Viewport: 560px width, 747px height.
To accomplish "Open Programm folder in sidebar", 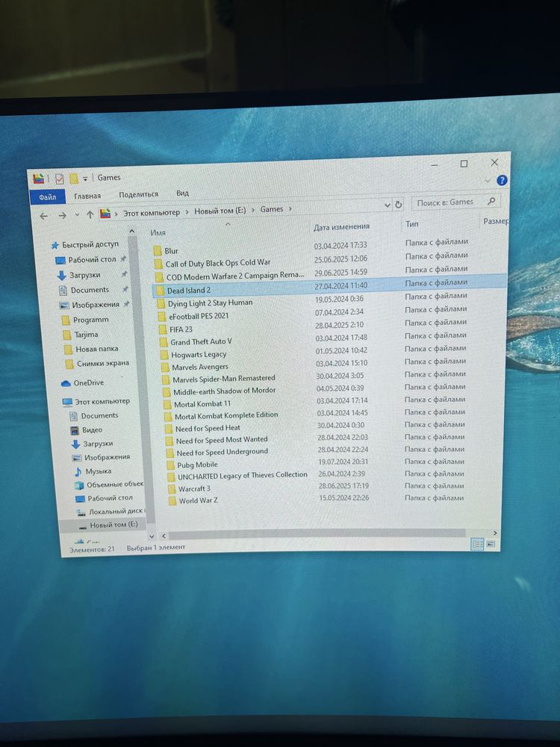I will pos(86,320).
